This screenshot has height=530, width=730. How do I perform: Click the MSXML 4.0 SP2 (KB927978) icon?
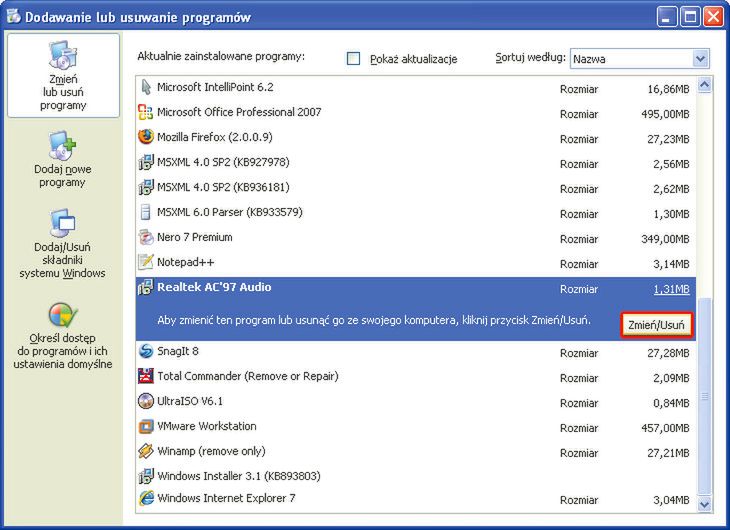[146, 162]
